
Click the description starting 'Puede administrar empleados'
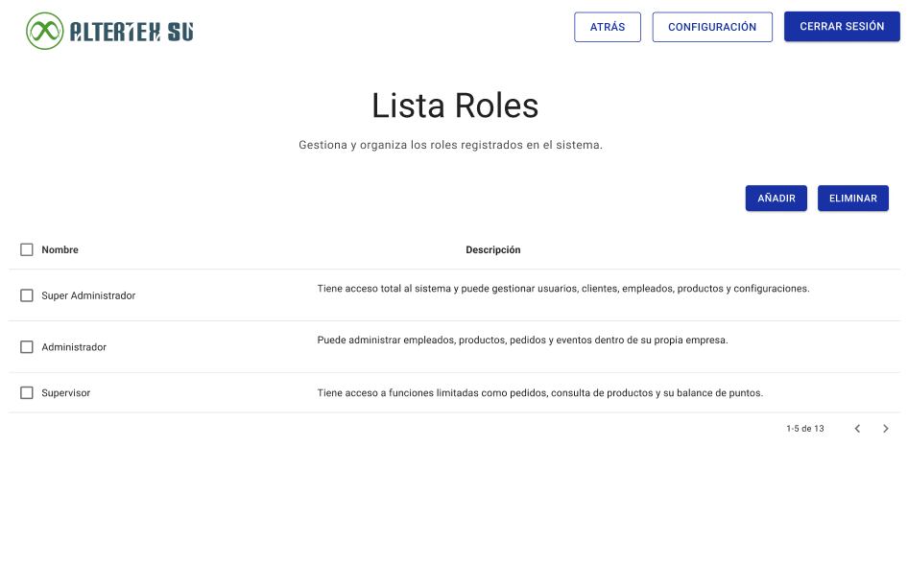522,340
